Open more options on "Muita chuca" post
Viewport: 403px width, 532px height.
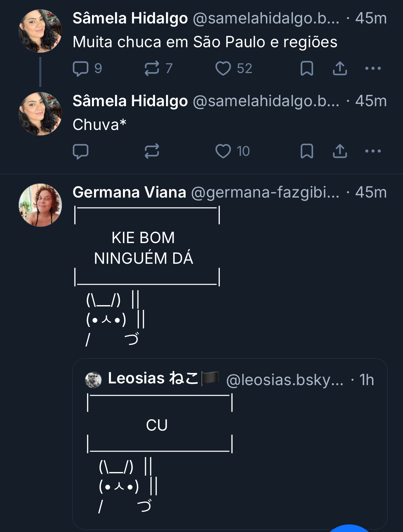click(373, 68)
